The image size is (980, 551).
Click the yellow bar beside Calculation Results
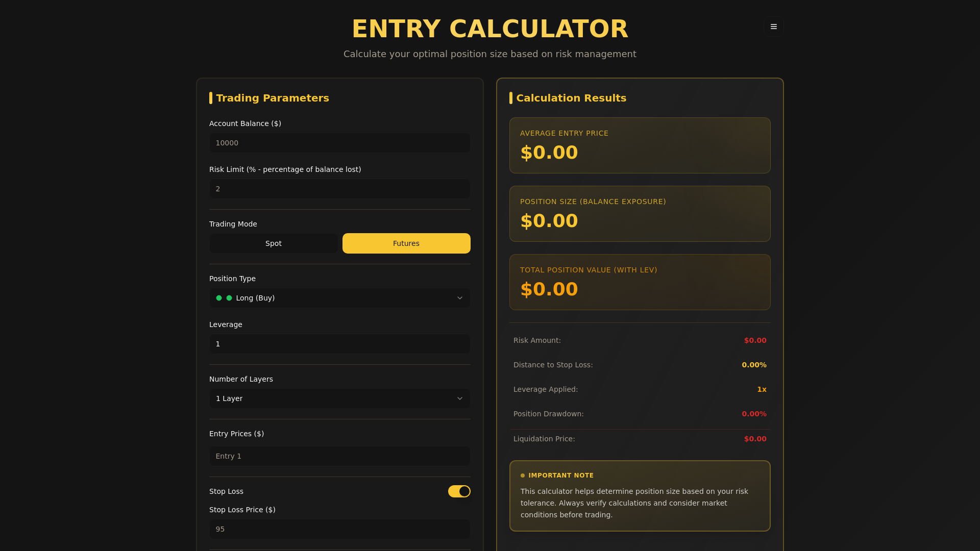pyautogui.click(x=511, y=98)
